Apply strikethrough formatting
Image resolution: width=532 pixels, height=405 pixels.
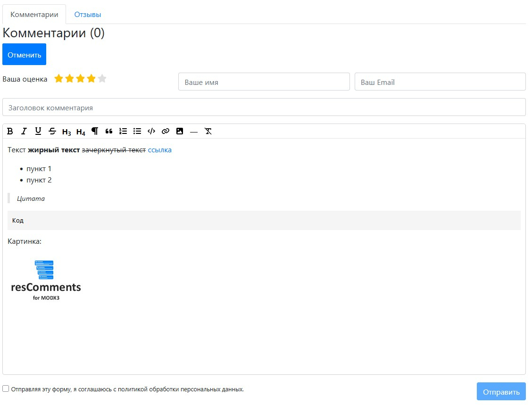click(x=52, y=131)
